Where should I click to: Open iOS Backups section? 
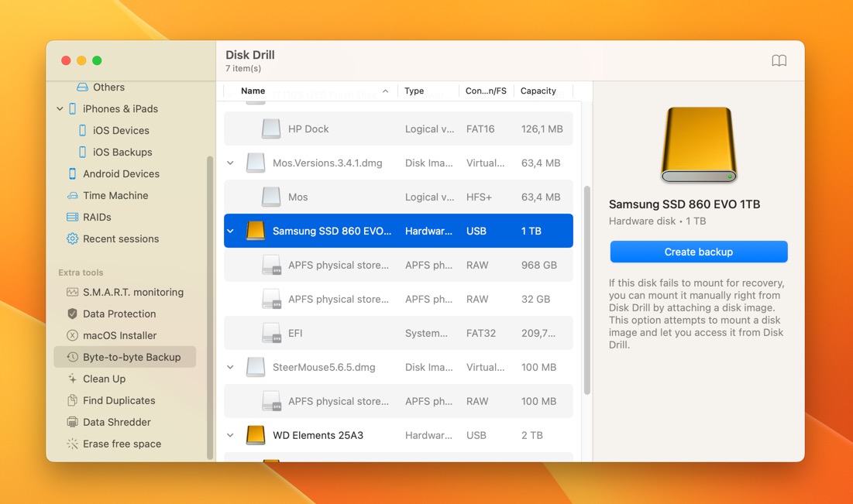[x=122, y=153]
